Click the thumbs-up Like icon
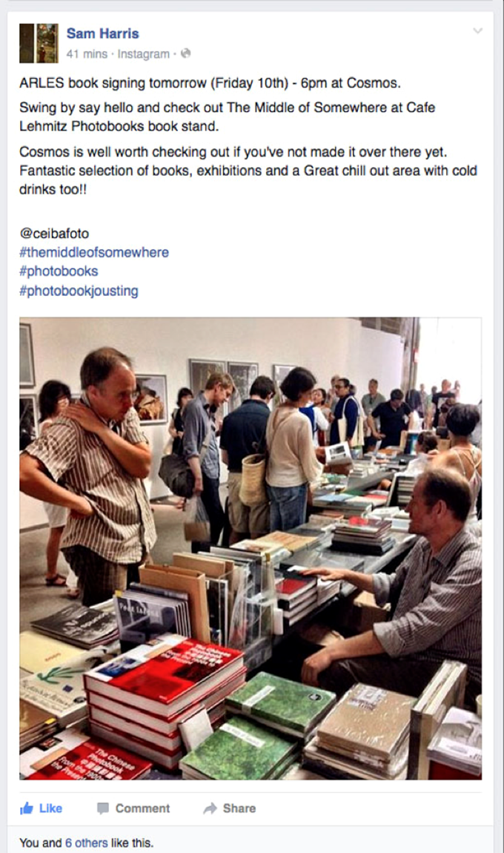This screenshot has width=504, height=853. pyautogui.click(x=27, y=808)
